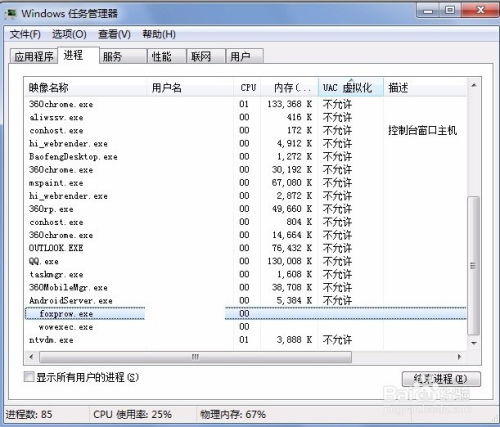Click the vertical scrollbar up arrow

coord(473,86)
